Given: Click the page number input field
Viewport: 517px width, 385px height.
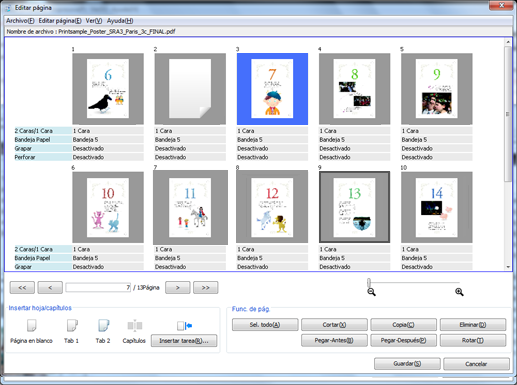Looking at the screenshot, I should (x=98, y=287).
